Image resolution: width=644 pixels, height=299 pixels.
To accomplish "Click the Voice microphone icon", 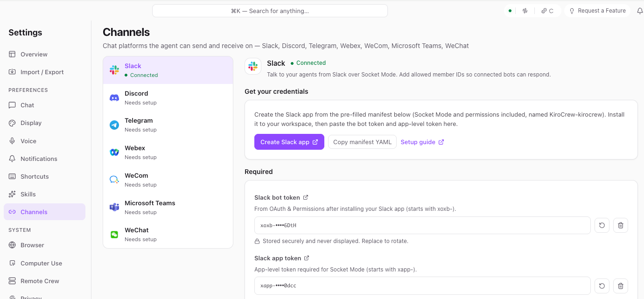I will (12, 141).
